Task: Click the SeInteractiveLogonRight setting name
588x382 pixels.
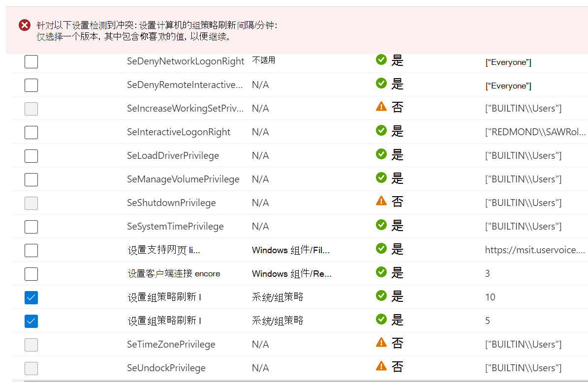Action: point(179,132)
